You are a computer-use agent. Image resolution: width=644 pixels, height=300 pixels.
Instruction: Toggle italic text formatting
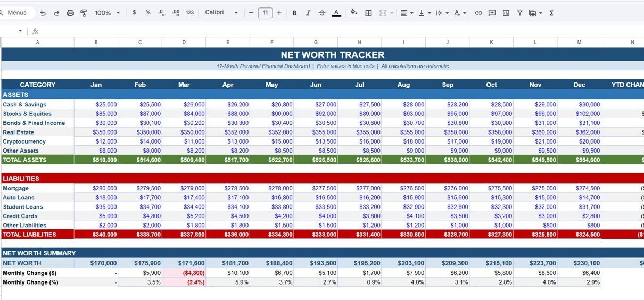coord(308,13)
